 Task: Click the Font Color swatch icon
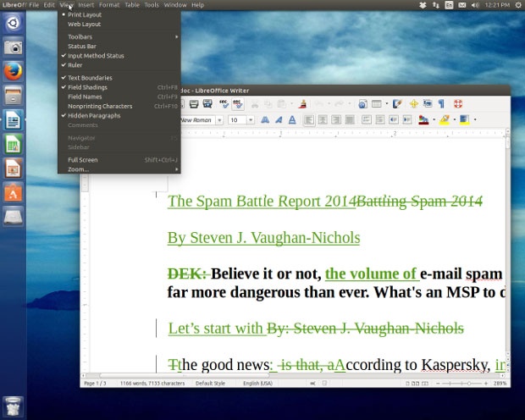coord(423,120)
